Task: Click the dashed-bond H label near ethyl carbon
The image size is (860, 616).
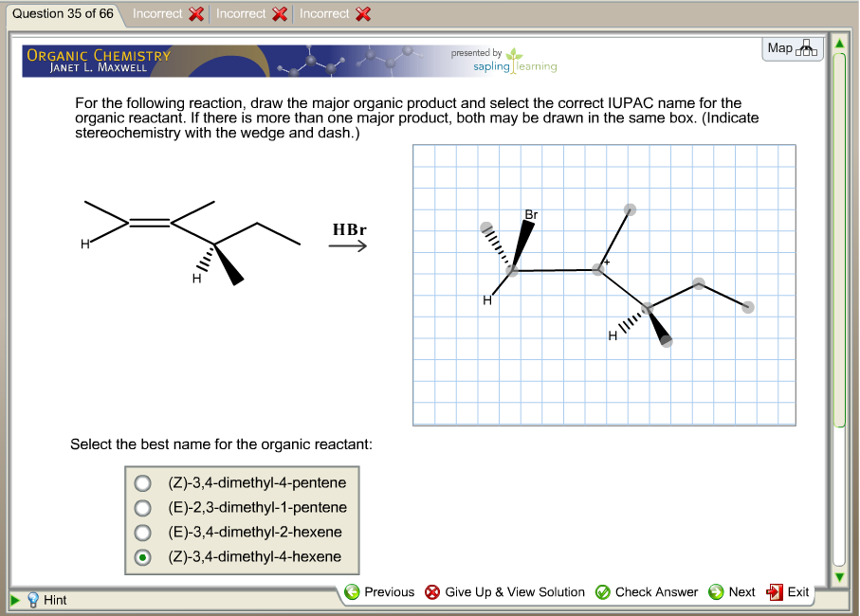Action: (613, 335)
